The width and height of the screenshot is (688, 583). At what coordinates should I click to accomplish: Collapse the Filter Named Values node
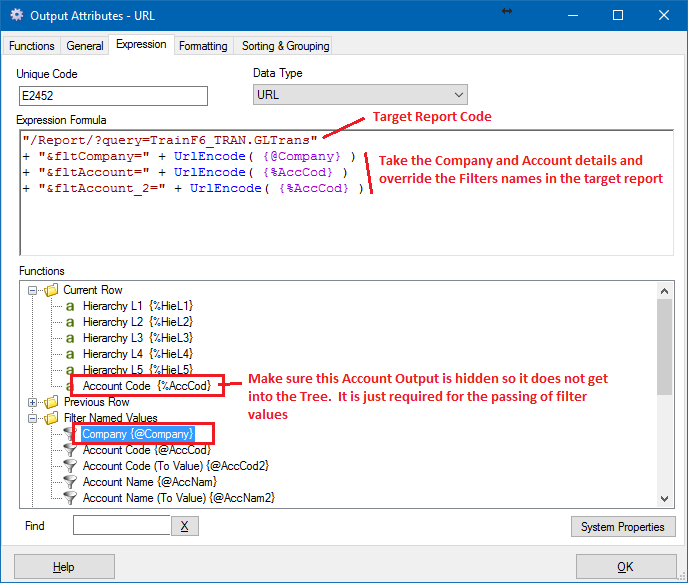click(x=32, y=418)
